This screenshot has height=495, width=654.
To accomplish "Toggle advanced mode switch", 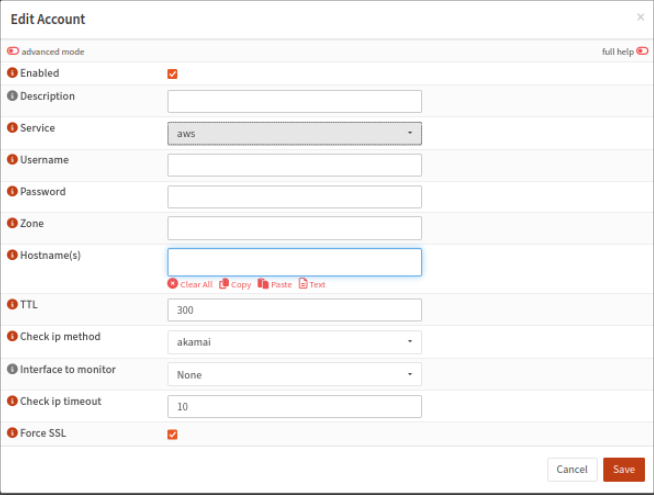I will tap(13, 51).
